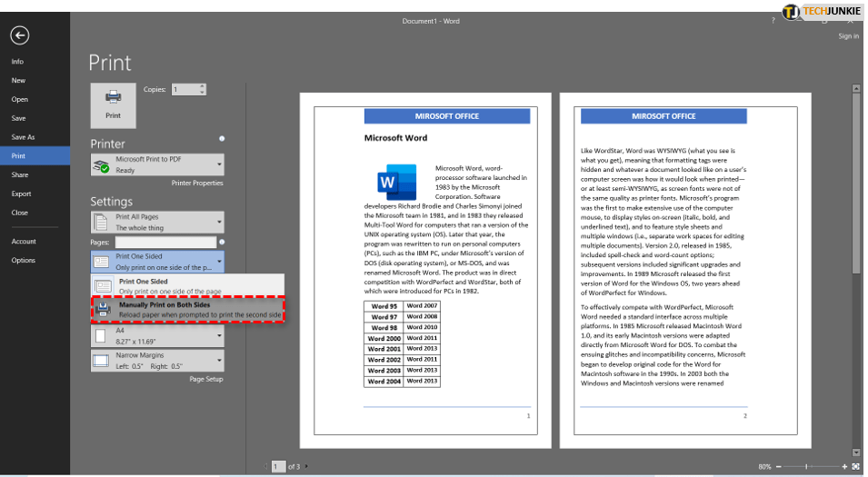Increase copies with the up arrow
This screenshot has height=477, width=868.
[x=202, y=86]
